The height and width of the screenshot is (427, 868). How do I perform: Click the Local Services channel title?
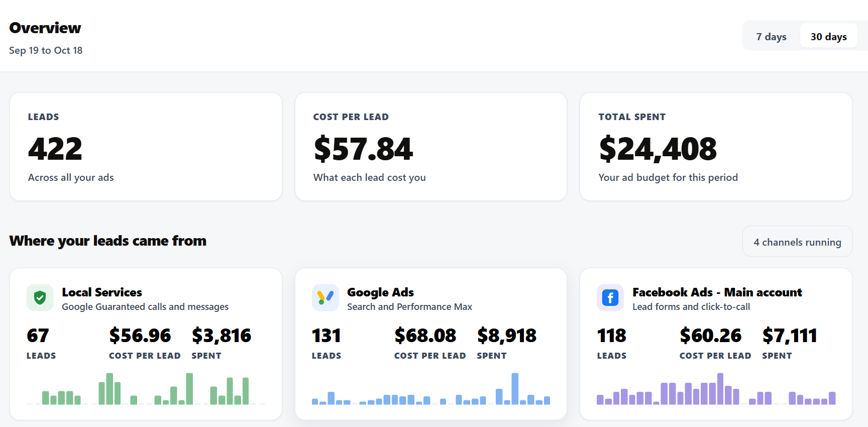click(102, 292)
